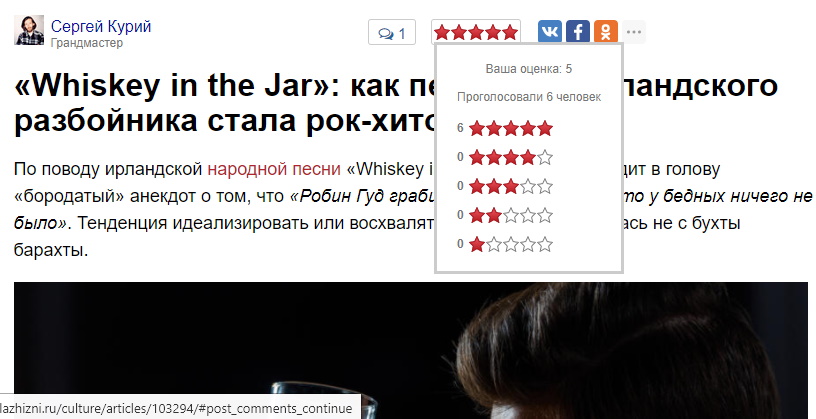Select the two-star row in popup
The image size is (816, 419).
pyautogui.click(x=505, y=215)
